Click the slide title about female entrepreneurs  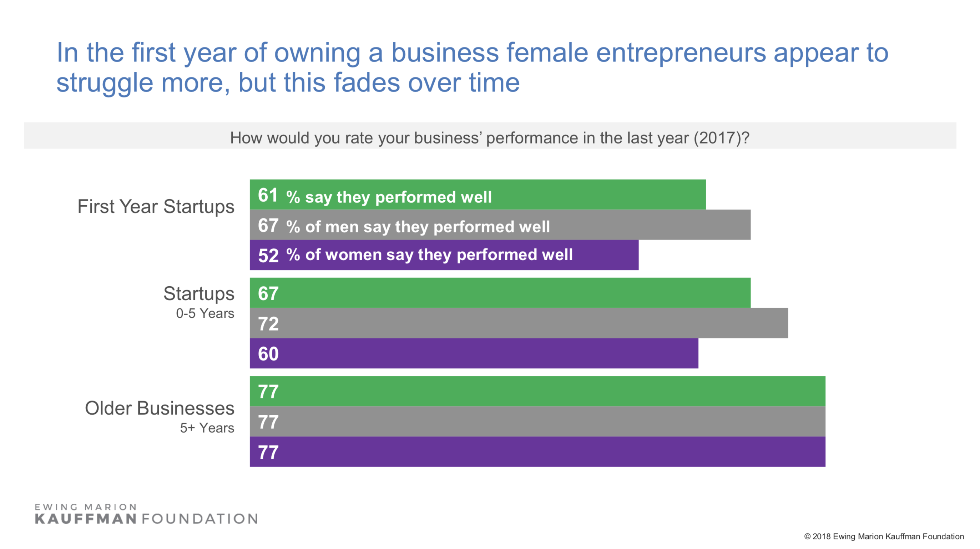[473, 67]
